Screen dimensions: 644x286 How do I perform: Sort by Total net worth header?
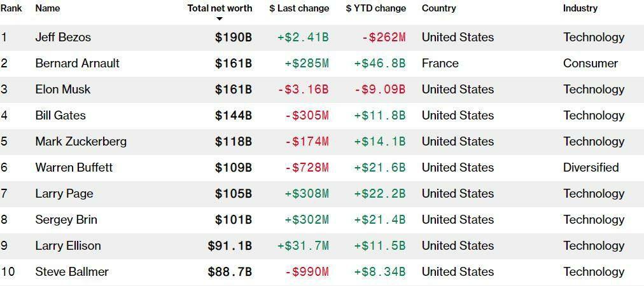pos(220,8)
